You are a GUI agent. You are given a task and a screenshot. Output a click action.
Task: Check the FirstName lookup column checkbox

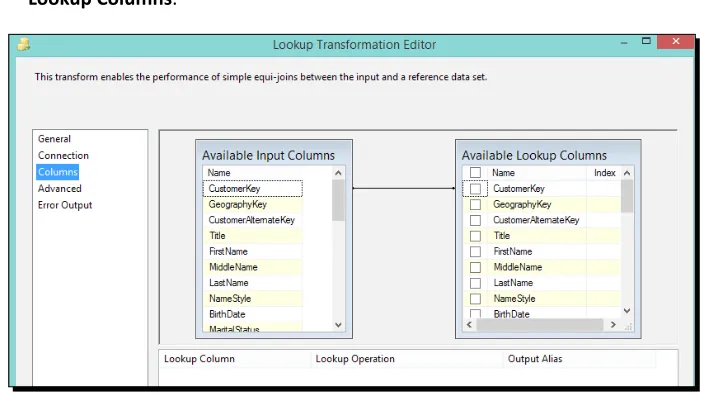[x=475, y=252]
